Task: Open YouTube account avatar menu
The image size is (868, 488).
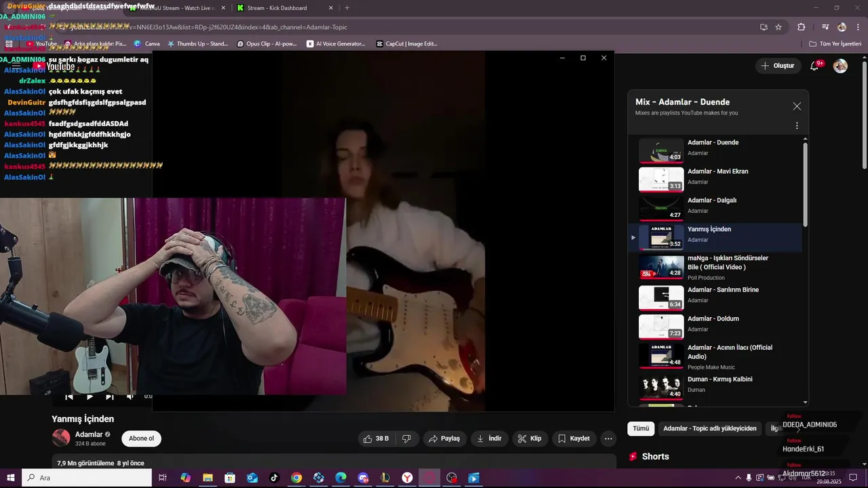Action: [x=840, y=66]
